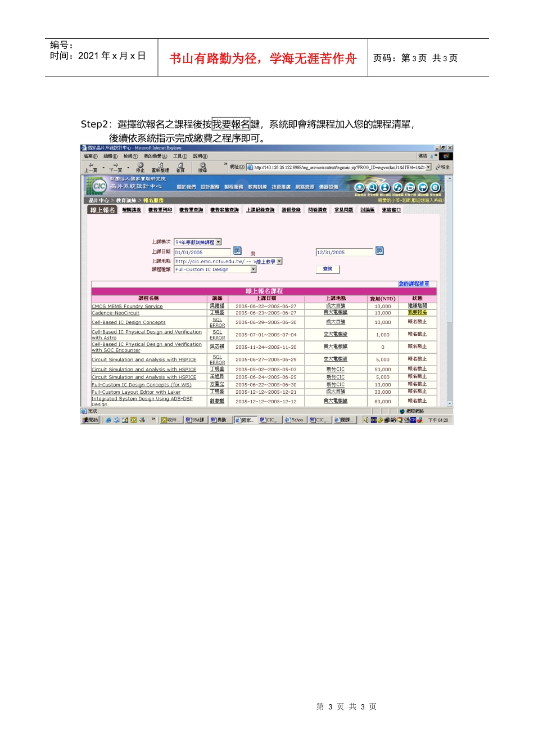Click location 奧大電機館 for Cadence-NeoCircuit
The width and height of the screenshot is (534, 756).
click(x=336, y=312)
